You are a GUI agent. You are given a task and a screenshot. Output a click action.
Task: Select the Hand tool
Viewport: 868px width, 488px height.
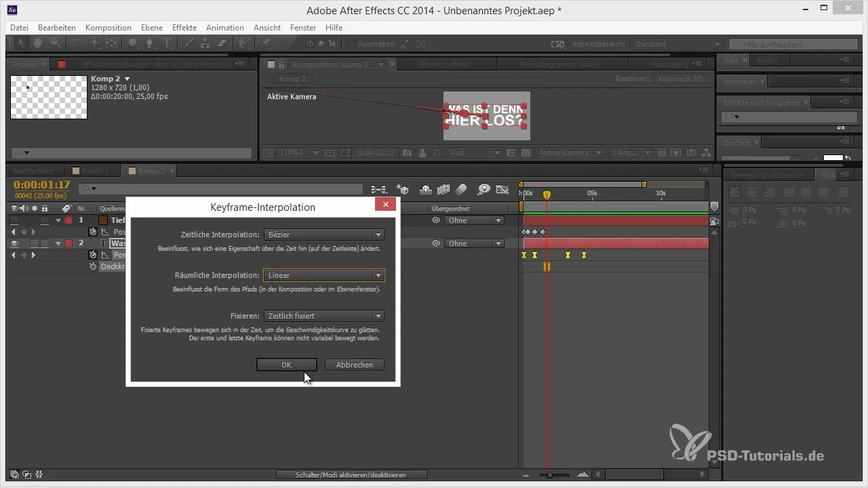38,43
